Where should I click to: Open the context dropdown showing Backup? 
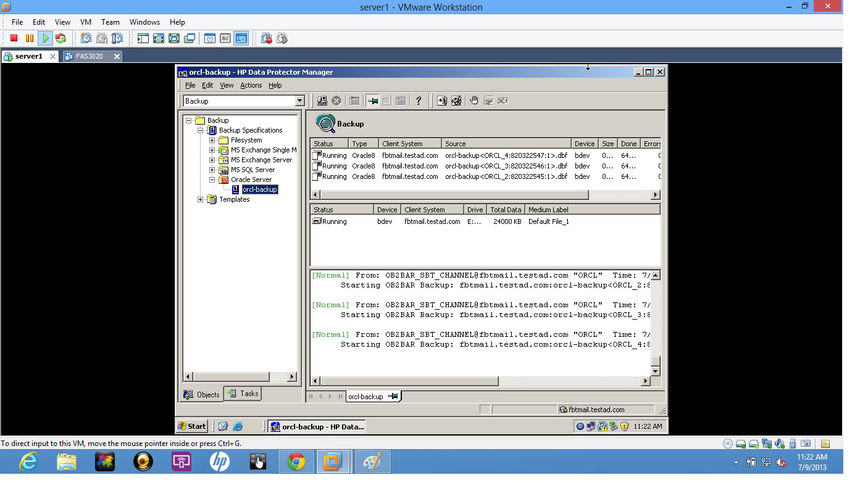click(x=299, y=100)
